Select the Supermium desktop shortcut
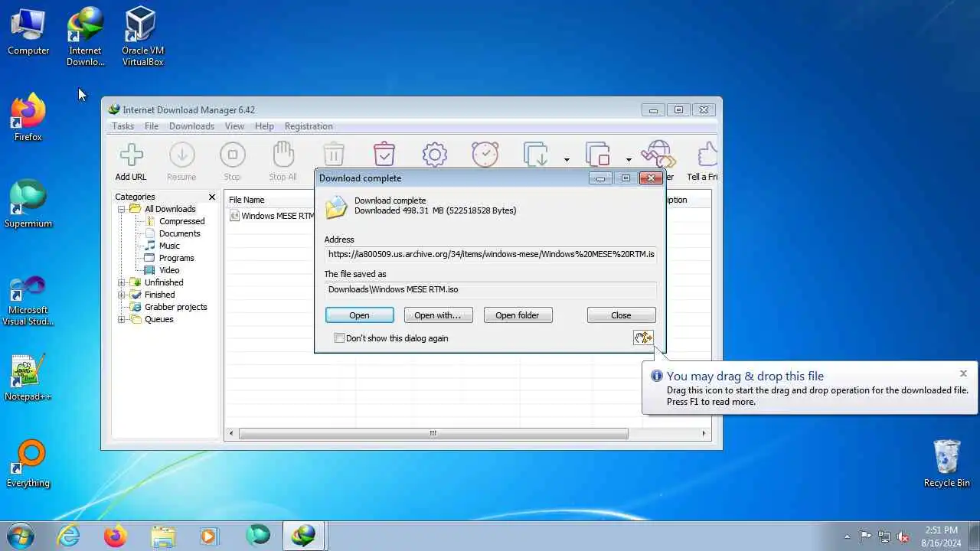Image resolution: width=980 pixels, height=551 pixels. click(x=28, y=204)
